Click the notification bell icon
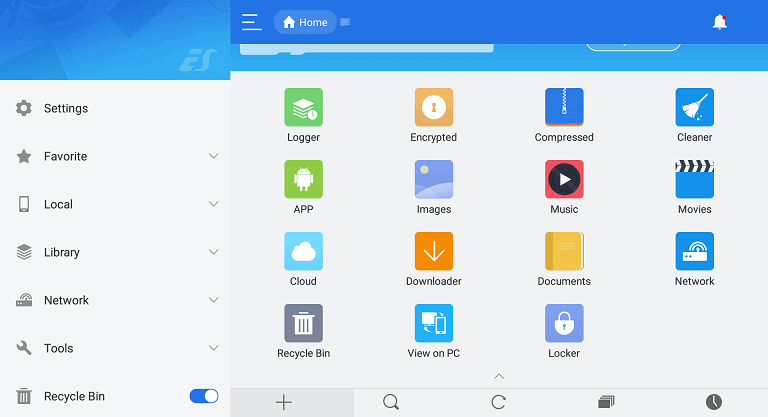The width and height of the screenshot is (768, 417). tap(720, 22)
